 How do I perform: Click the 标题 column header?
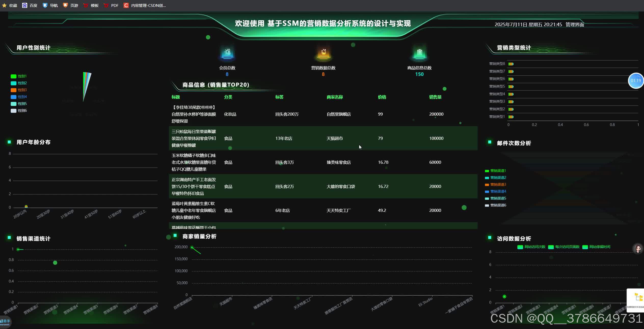pyautogui.click(x=176, y=97)
